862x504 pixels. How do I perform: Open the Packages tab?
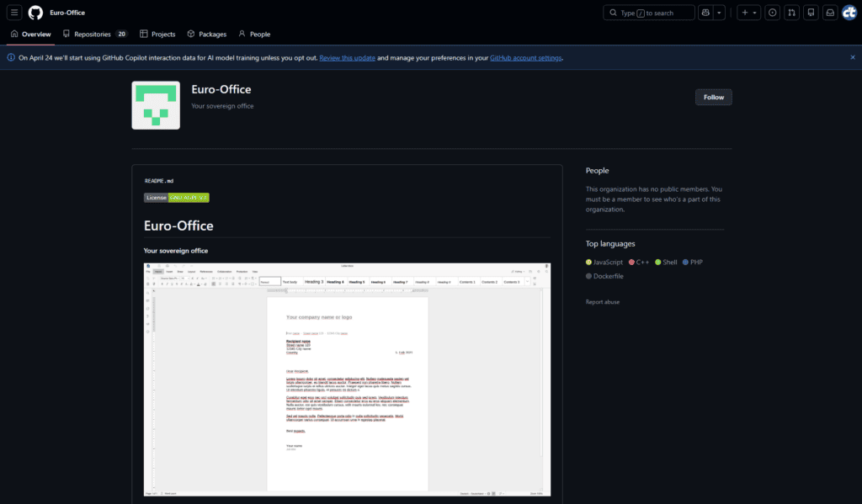coord(207,34)
